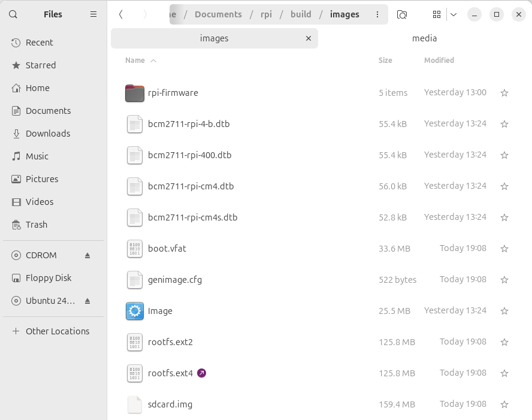Switch to grid view icon

(437, 14)
